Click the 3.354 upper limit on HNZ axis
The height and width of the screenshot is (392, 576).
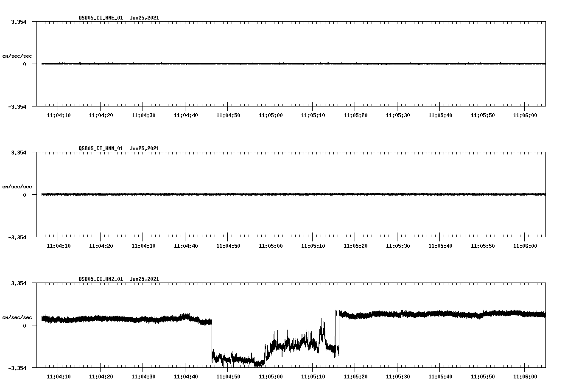pyautogui.click(x=19, y=283)
